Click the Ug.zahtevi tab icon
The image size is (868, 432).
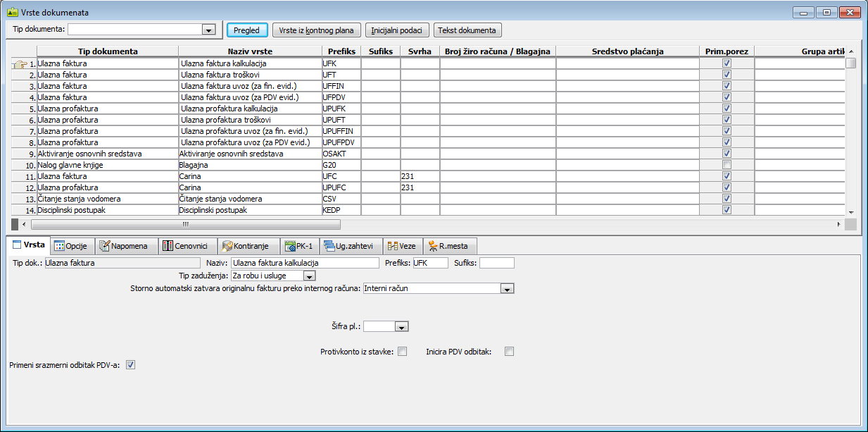tap(329, 246)
